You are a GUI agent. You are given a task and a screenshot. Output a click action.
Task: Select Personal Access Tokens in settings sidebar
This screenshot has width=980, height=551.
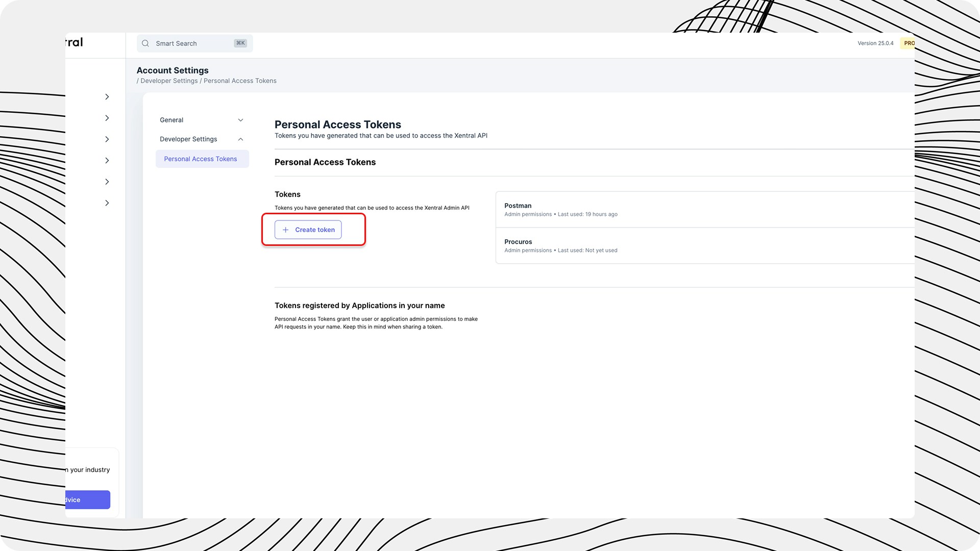[201, 159]
